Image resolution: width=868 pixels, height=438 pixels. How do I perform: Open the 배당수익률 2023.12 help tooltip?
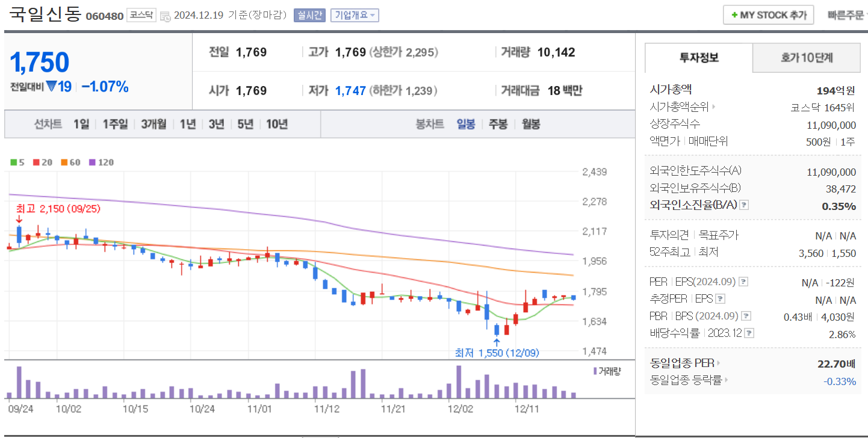coord(749,332)
